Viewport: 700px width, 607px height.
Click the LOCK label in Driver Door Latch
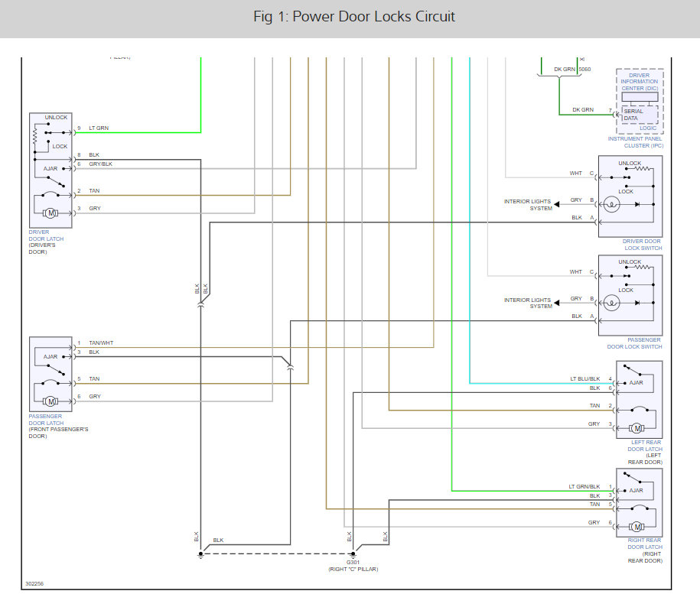coord(60,146)
